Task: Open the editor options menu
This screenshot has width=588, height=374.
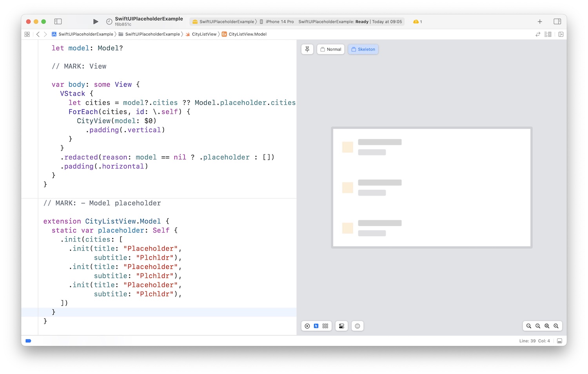Action: tap(548, 34)
